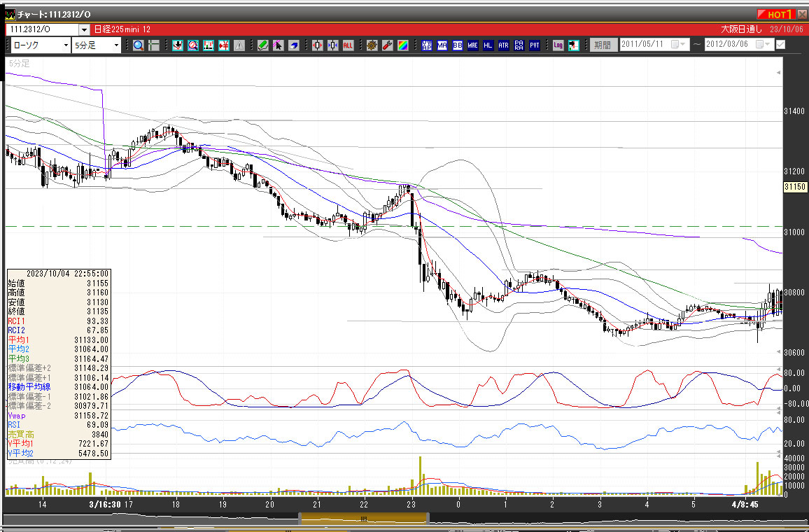The width and height of the screenshot is (809, 532).
Task: Click the 移動平均線 legend row
Action: (58, 387)
